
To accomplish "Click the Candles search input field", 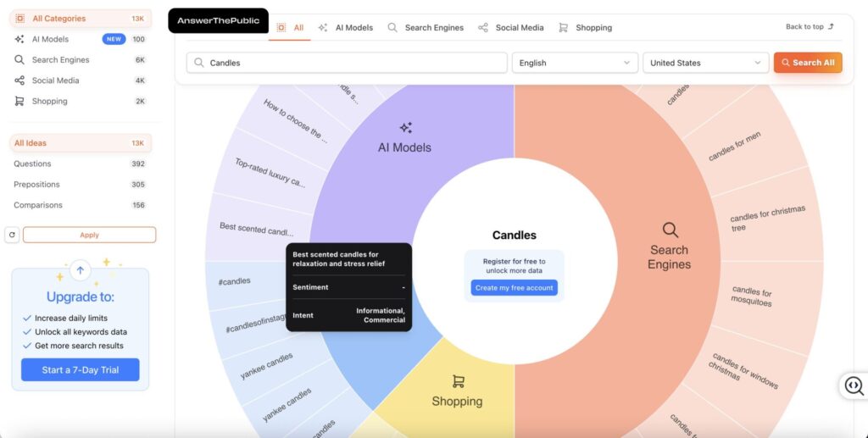I will click(x=348, y=63).
